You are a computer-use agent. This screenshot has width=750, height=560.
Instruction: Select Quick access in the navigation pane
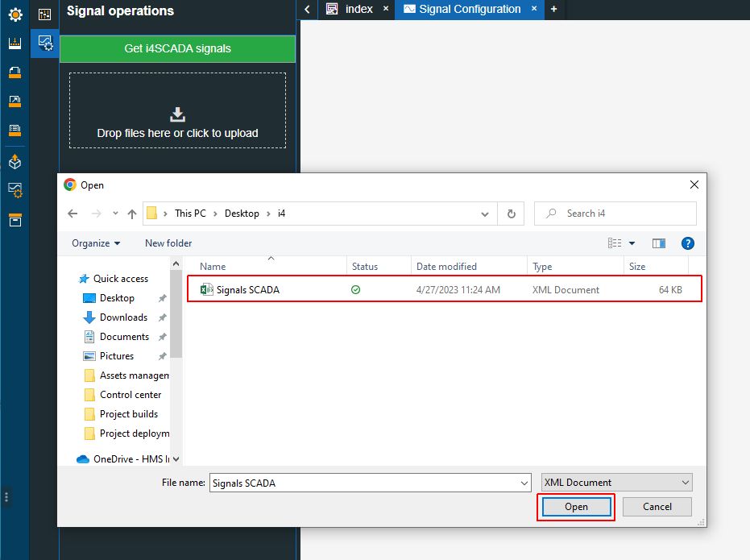[121, 279]
